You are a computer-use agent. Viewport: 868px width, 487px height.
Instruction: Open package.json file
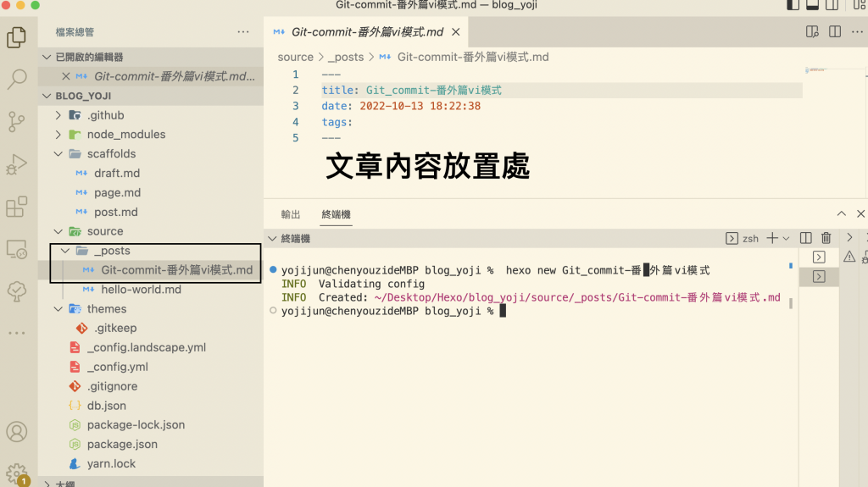pos(122,445)
